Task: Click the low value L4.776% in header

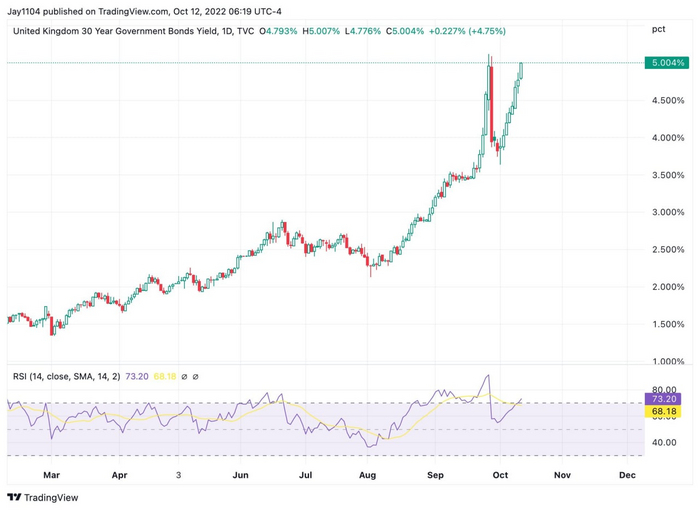Action: 363,31
